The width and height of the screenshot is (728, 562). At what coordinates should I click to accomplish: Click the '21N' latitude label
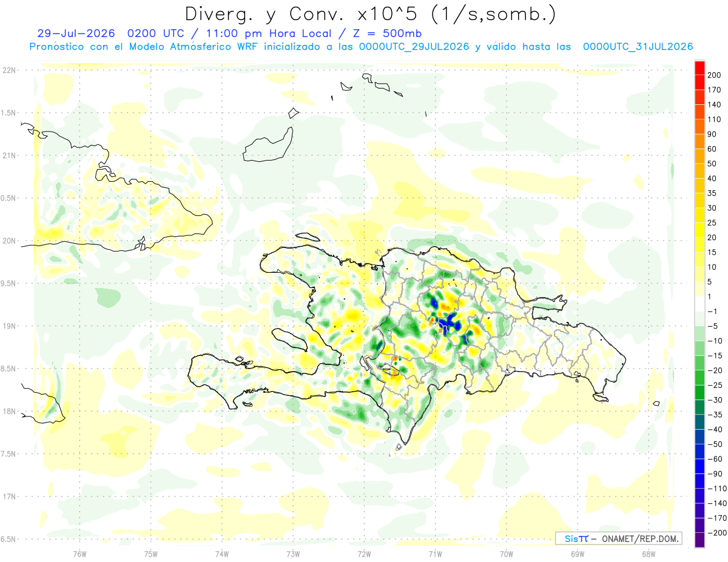(8, 156)
